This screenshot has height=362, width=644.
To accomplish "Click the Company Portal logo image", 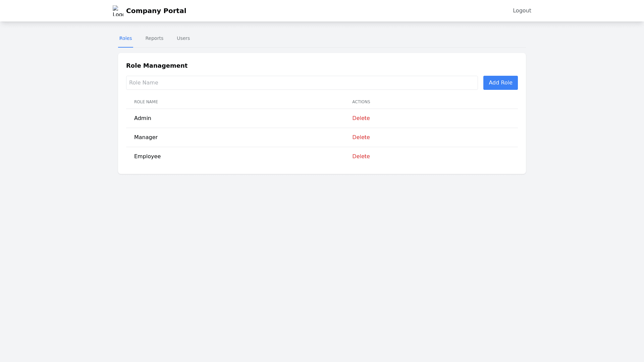I will click(118, 11).
